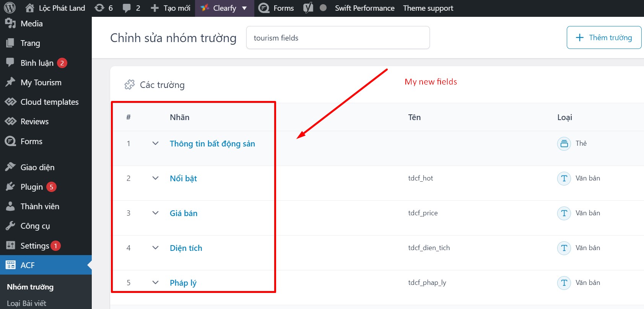Open the Nhóm trường submenu

pyautogui.click(x=30, y=287)
